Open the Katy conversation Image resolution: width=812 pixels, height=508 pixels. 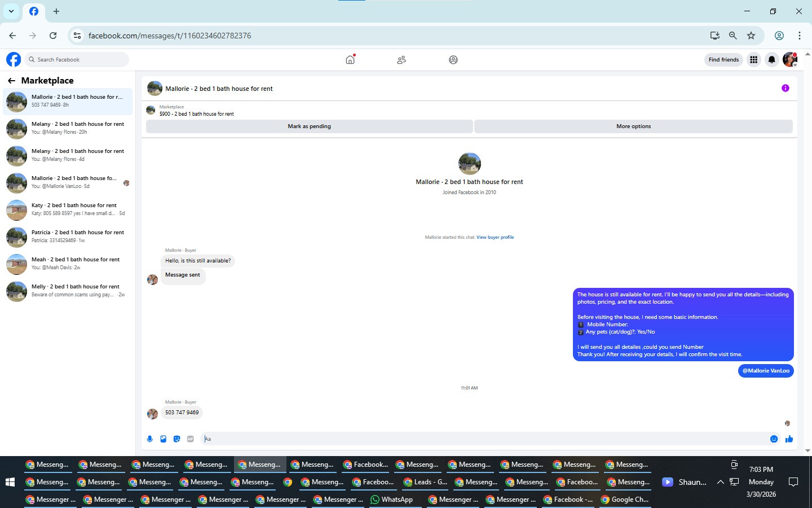pyautogui.click(x=68, y=210)
